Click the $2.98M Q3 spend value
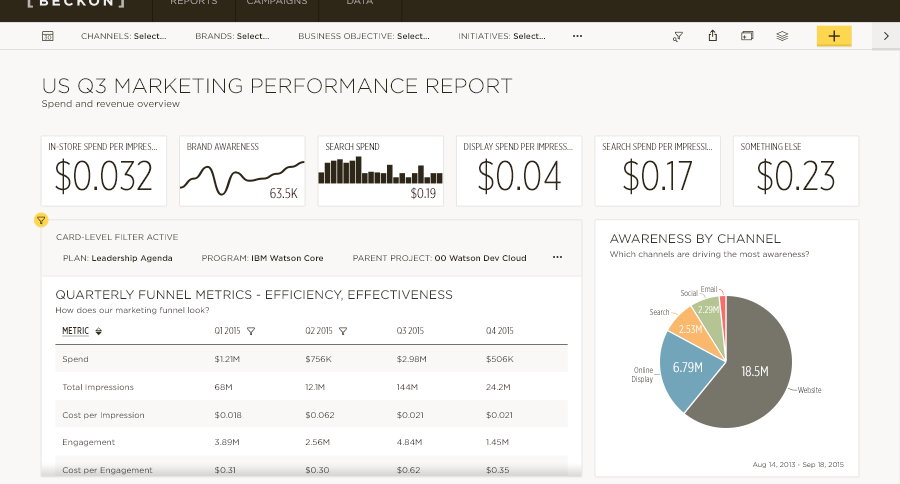This screenshot has width=900, height=484. (x=411, y=359)
